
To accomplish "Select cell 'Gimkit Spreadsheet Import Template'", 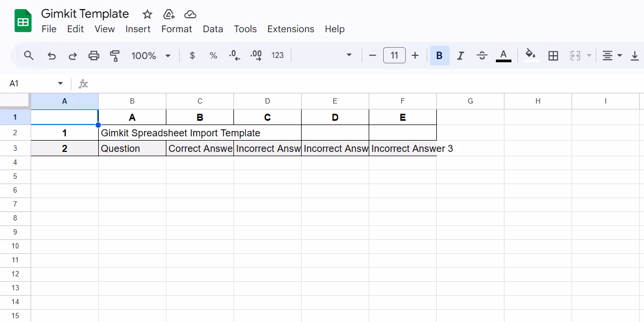I will [x=200, y=133].
